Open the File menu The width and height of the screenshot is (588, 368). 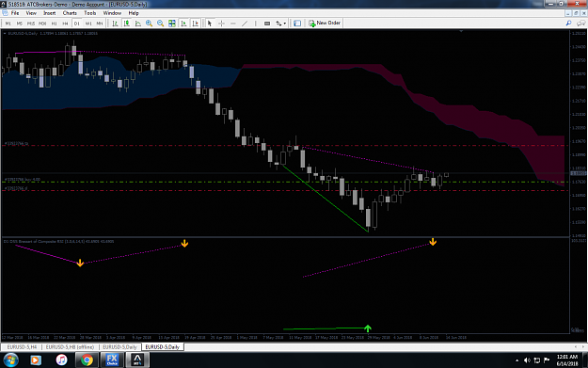[15, 13]
